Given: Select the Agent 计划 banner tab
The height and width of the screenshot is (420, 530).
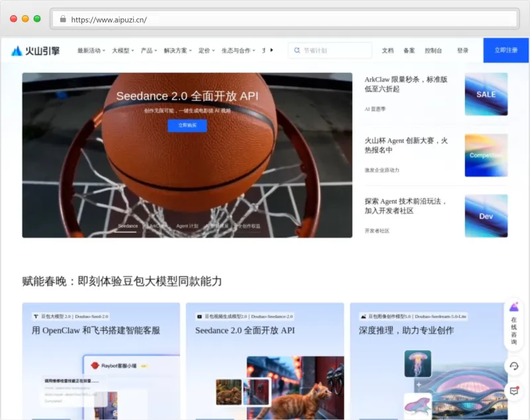Looking at the screenshot, I should (187, 226).
